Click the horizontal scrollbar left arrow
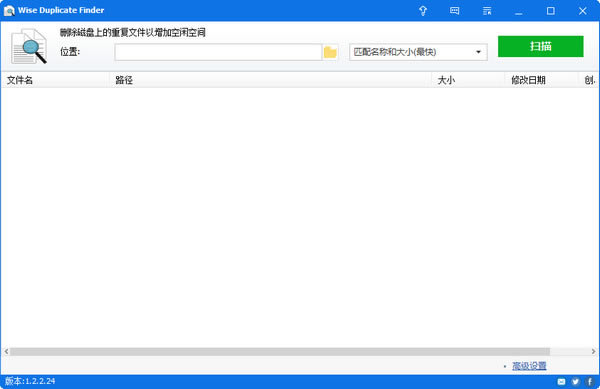The height and width of the screenshot is (389, 600). tap(6, 352)
